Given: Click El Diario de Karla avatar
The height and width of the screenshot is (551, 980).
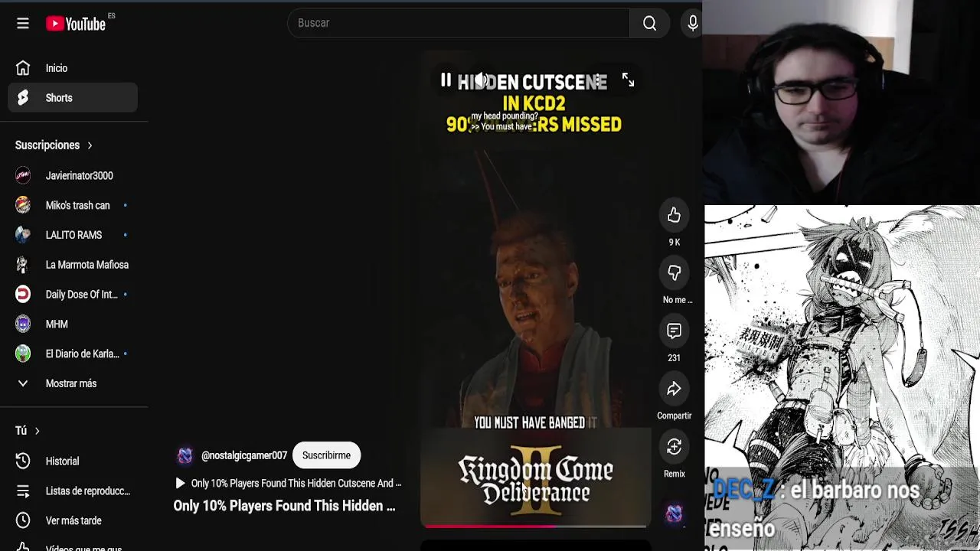Looking at the screenshot, I should [x=23, y=354].
